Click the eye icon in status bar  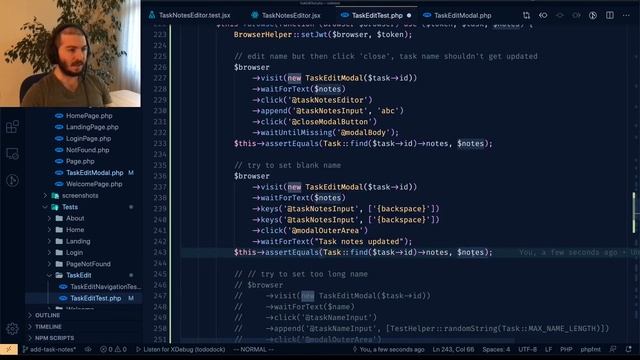tap(88, 349)
